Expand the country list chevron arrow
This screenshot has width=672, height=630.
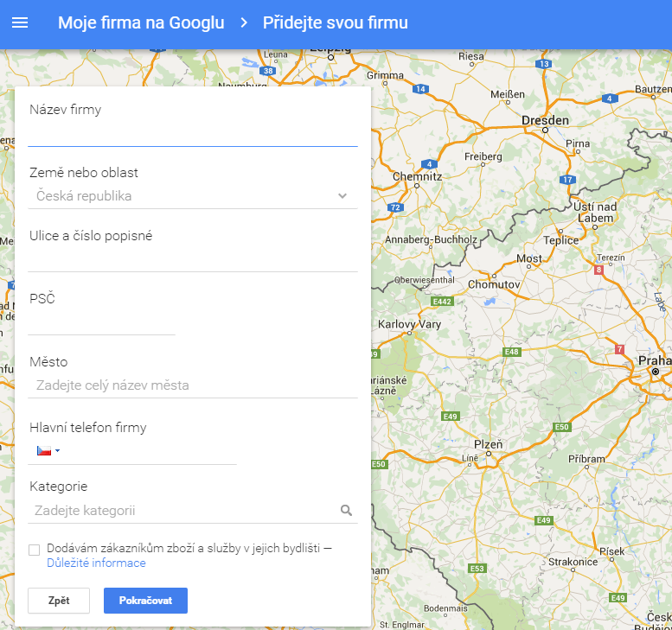click(342, 196)
